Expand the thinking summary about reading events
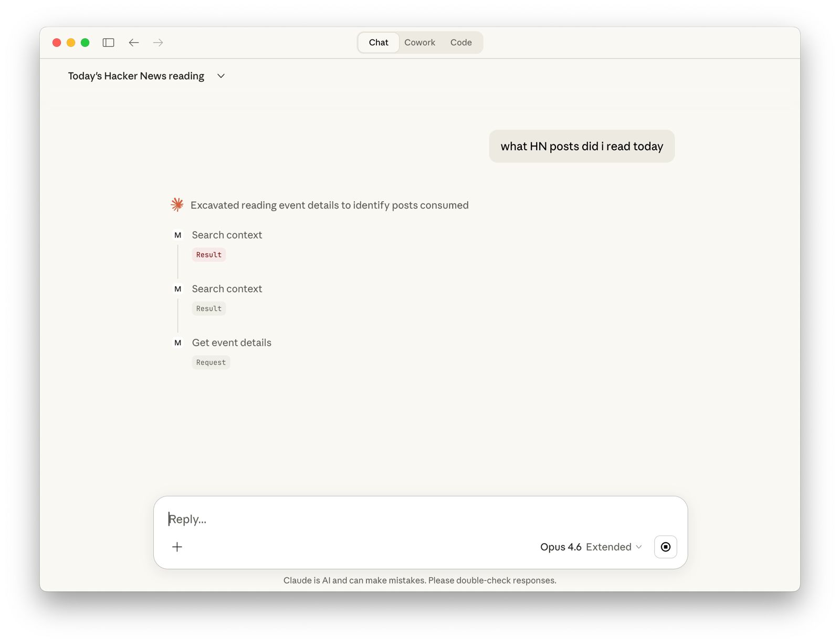Screen dimensions: 840x644 (x=330, y=205)
